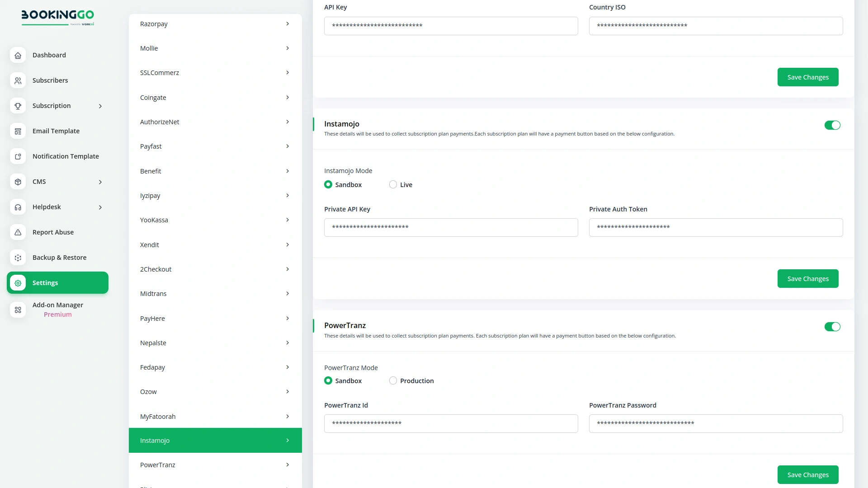Screen dimensions: 868x488
Task: Turn off the PowerTranz toggle switch
Action: click(x=832, y=327)
